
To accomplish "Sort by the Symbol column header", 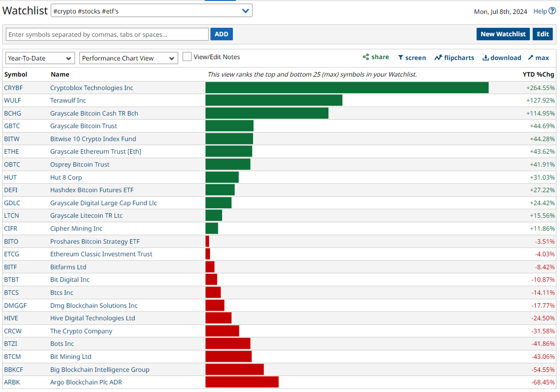I will [16, 75].
